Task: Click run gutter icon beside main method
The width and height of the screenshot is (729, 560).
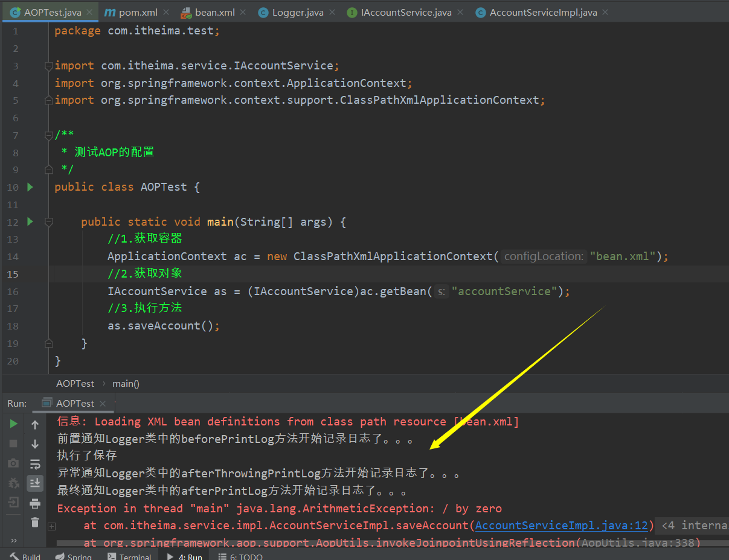Action: click(x=30, y=221)
